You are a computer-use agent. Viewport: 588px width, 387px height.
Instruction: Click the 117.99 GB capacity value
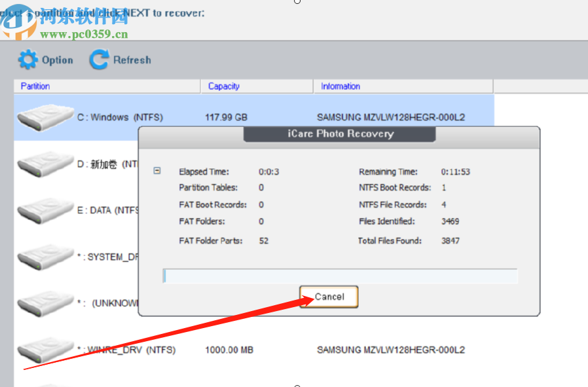click(226, 117)
